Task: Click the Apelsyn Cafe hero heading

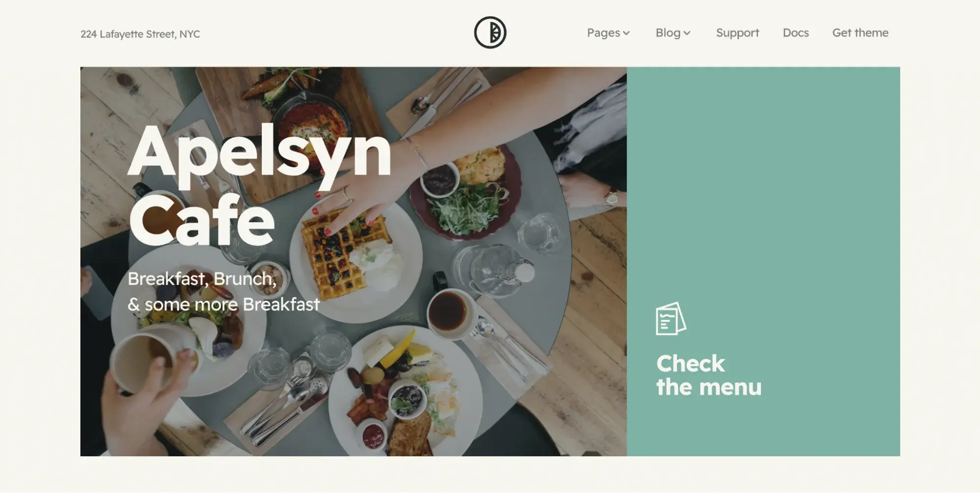Action: 259,184
